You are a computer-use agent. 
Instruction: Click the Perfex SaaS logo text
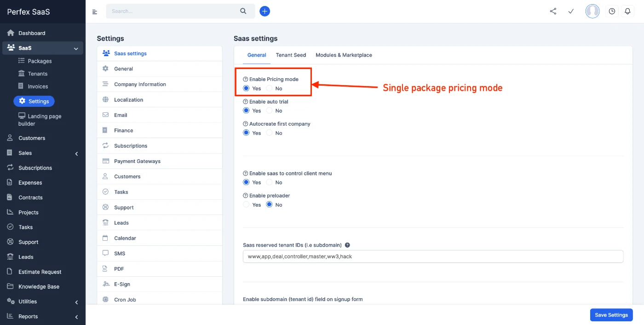coord(29,12)
